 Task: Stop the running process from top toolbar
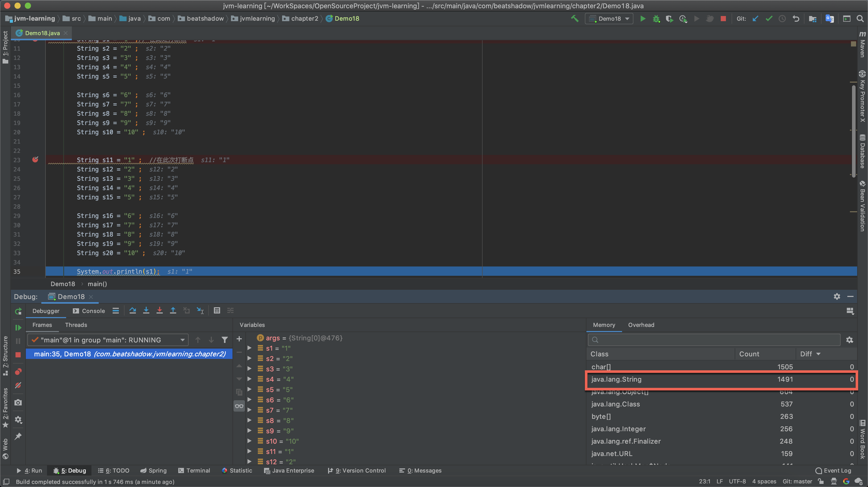pyautogui.click(x=723, y=19)
